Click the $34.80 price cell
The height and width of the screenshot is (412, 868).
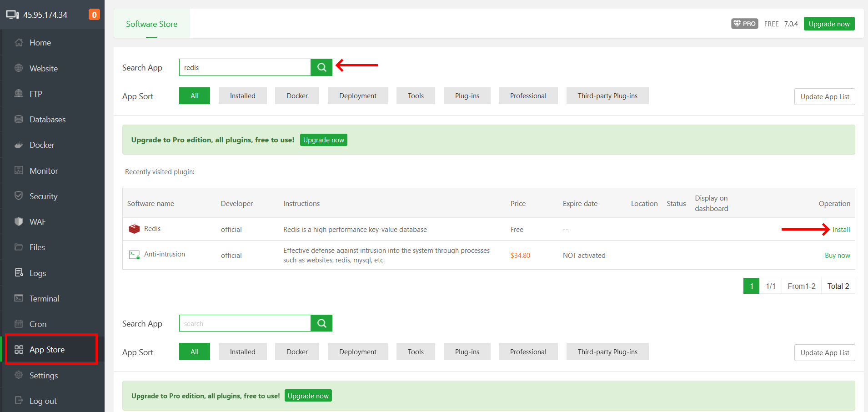pyautogui.click(x=520, y=255)
